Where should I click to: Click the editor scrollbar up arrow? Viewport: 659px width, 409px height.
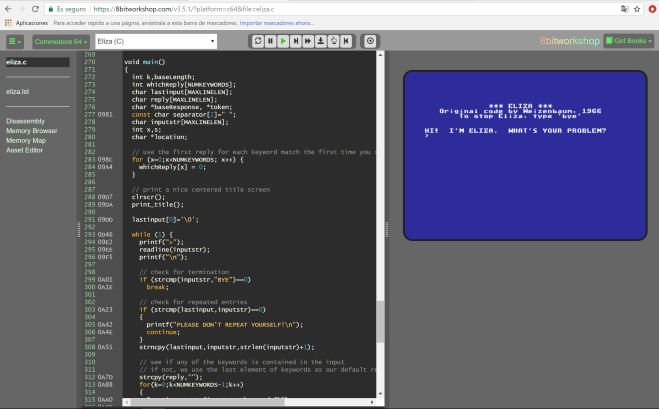click(x=380, y=55)
